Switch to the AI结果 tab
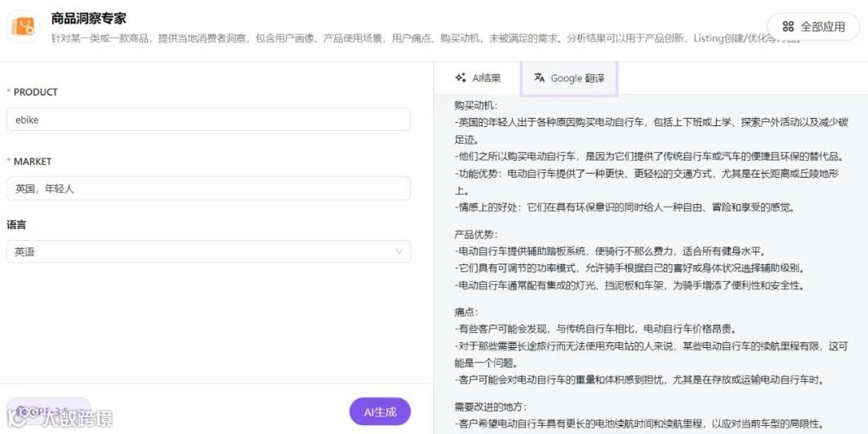This screenshot has height=434, width=868. 478,78
